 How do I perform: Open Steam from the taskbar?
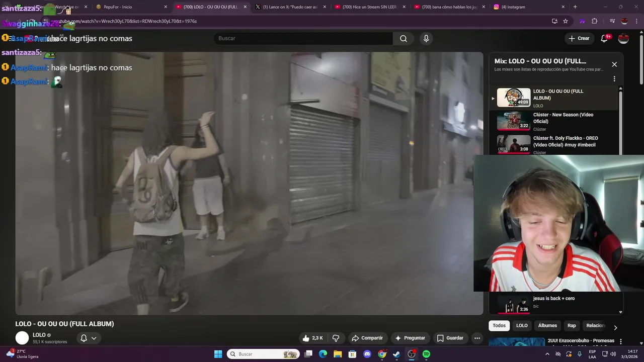[396, 354]
